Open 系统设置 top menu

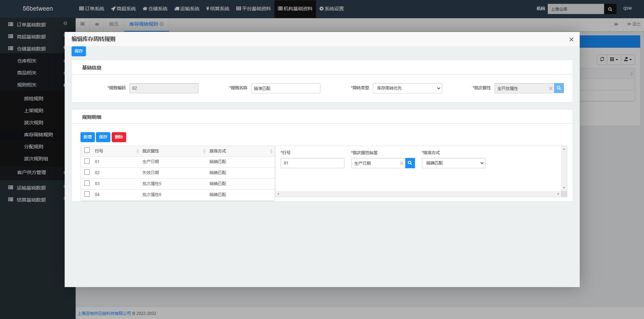(331, 9)
